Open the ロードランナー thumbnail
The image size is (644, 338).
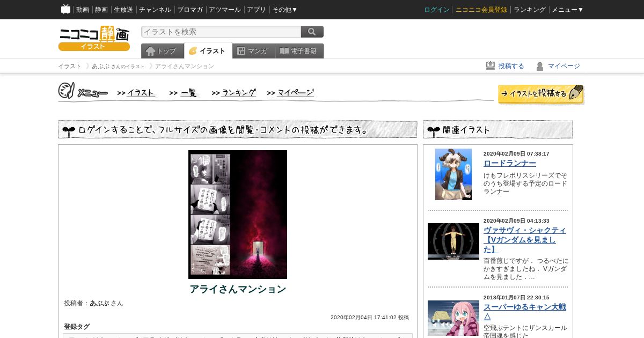453,174
